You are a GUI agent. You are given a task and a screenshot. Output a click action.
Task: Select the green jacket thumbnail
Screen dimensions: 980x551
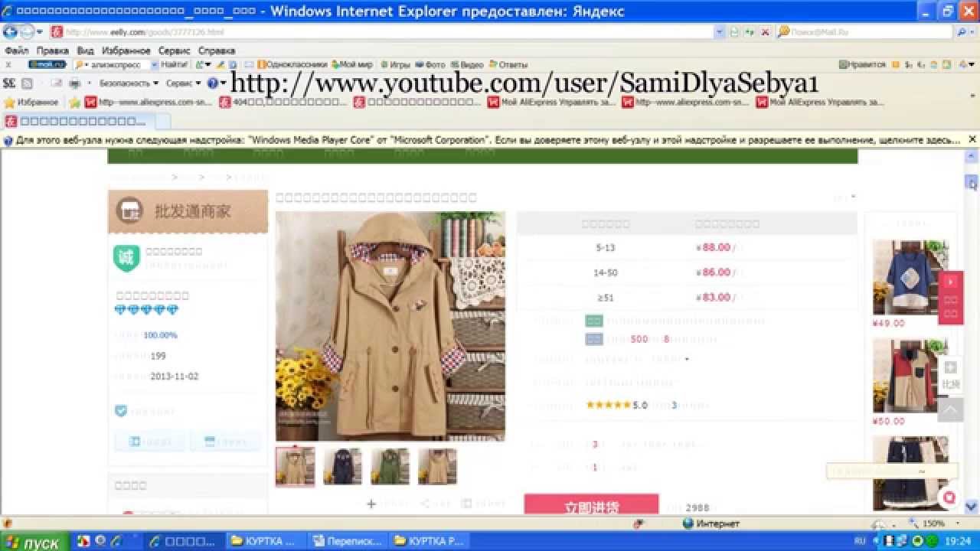click(x=390, y=466)
